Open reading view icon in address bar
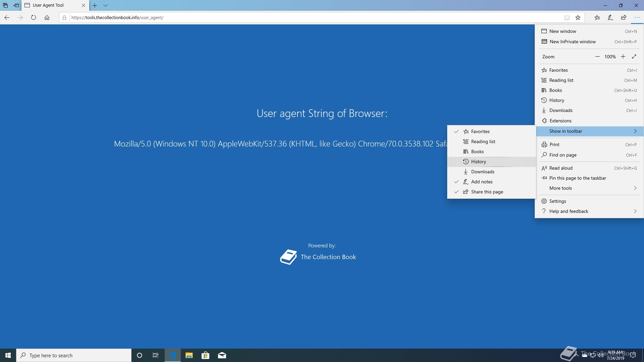644x362 pixels. (x=567, y=17)
